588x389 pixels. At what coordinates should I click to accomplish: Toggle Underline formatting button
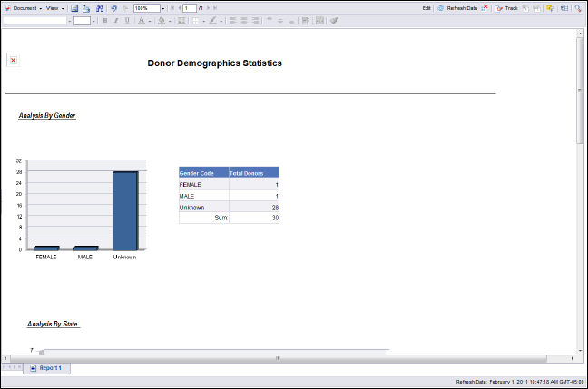(x=126, y=20)
